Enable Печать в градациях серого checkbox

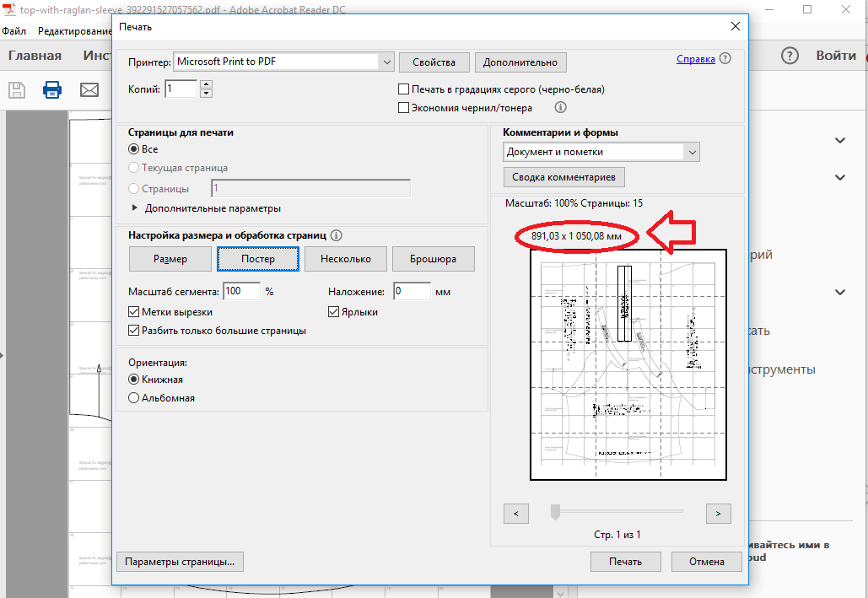point(404,89)
